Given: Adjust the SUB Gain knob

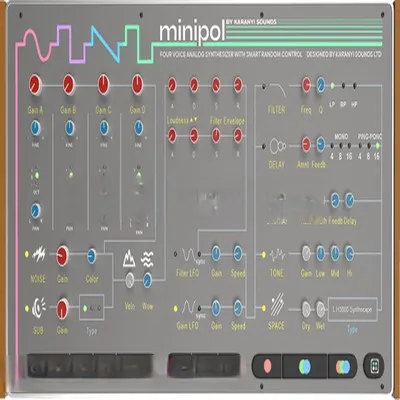Looking at the screenshot, I should (62, 308).
